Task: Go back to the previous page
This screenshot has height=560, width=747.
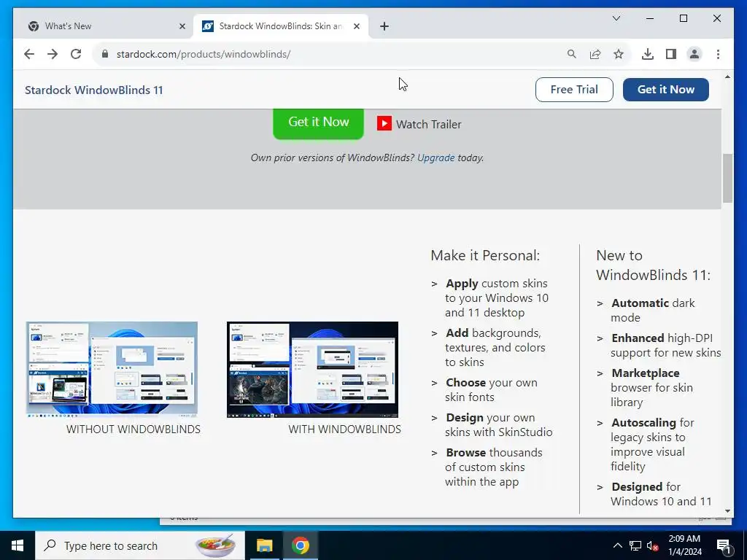Action: (x=29, y=54)
